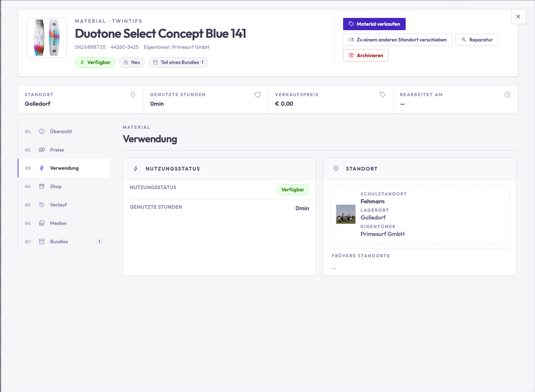The image size is (535, 392).
Task: Click the clock icon in Bearbeitet am card
Action: (x=508, y=95)
